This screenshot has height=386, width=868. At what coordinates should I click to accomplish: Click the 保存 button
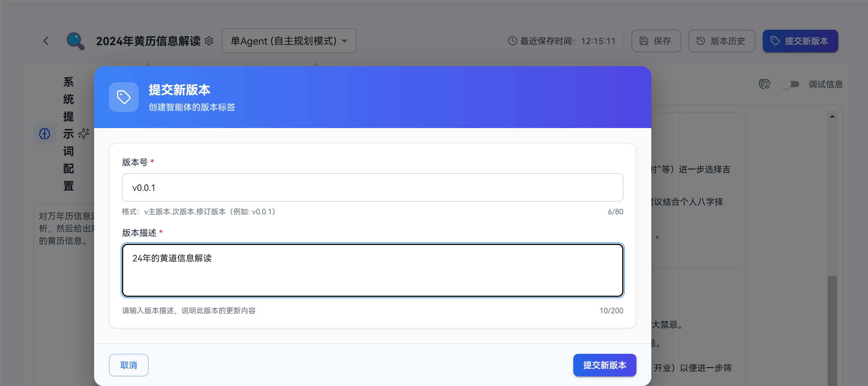pyautogui.click(x=656, y=41)
